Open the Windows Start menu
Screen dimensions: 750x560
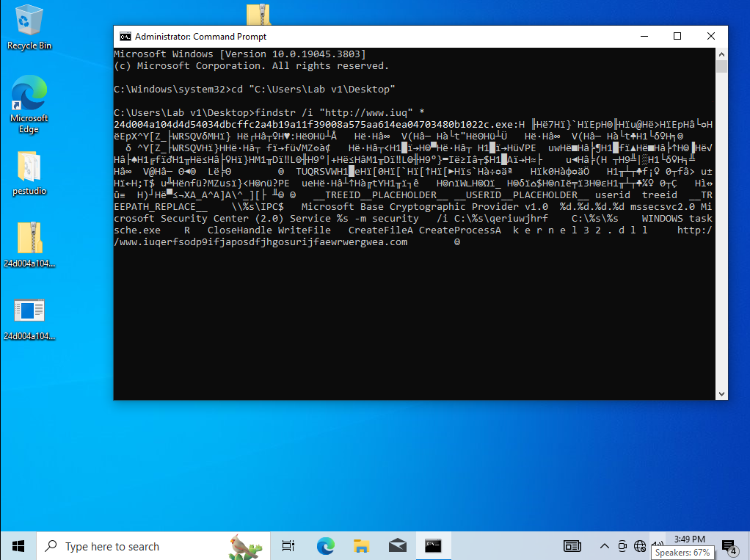point(18,545)
